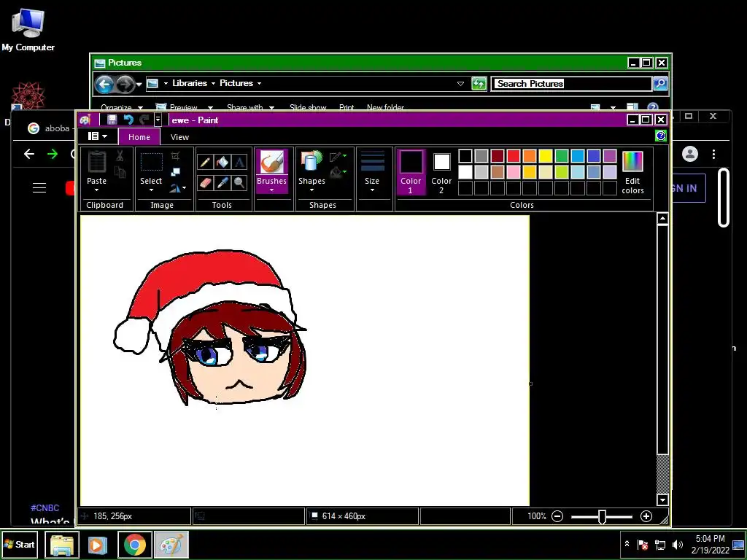Click the Brushes tool icon
The image size is (747, 560).
271,163
